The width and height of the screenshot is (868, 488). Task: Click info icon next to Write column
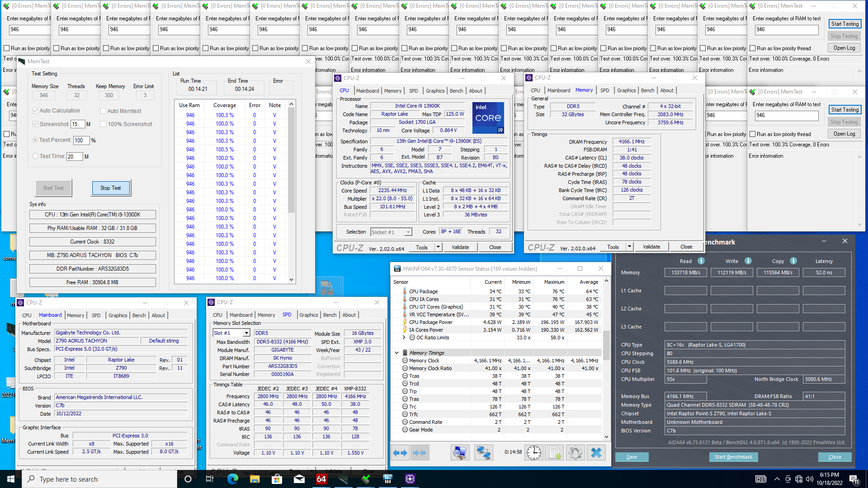click(748, 261)
